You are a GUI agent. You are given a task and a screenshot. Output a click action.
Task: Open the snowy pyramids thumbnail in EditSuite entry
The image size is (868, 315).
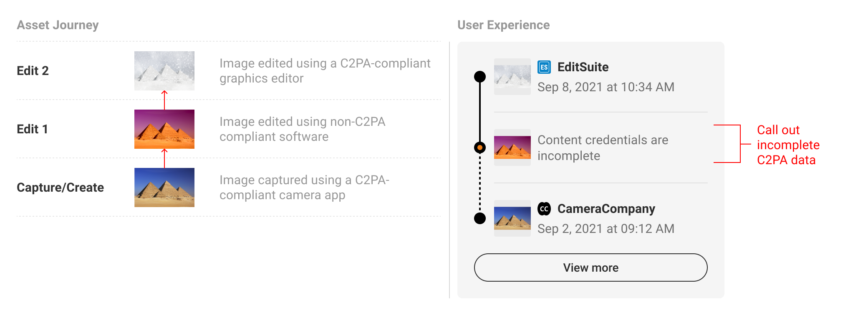[512, 77]
